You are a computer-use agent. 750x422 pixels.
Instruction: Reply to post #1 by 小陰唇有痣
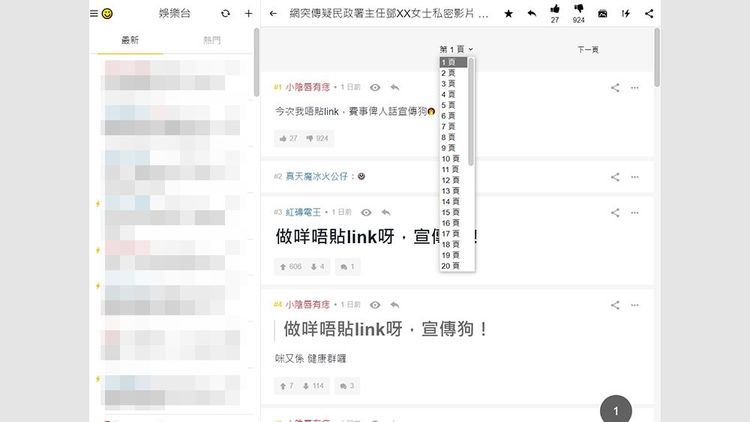pyautogui.click(x=395, y=88)
